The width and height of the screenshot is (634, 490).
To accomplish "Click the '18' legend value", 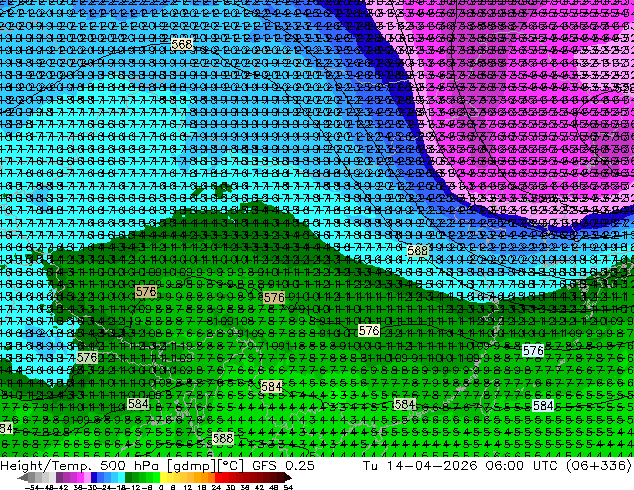I will pos(201,488).
